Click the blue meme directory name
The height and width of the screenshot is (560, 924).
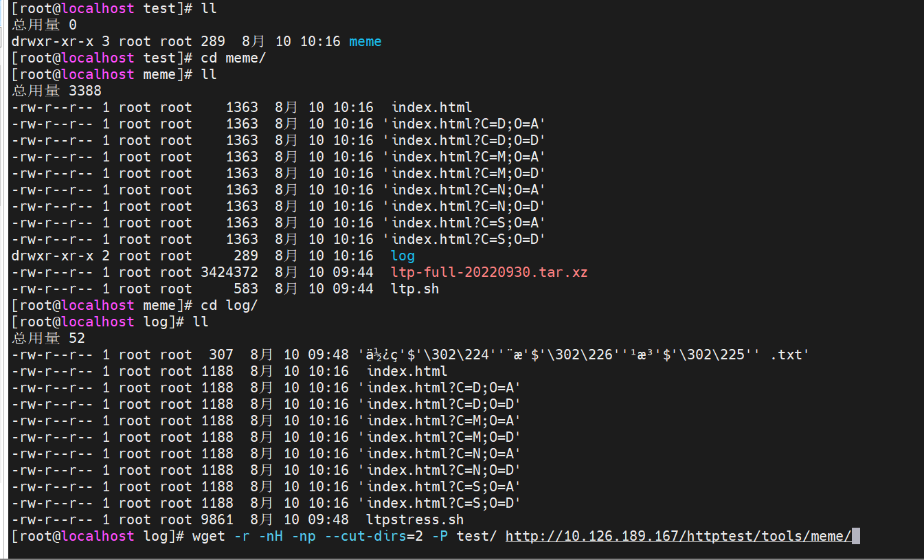point(365,41)
